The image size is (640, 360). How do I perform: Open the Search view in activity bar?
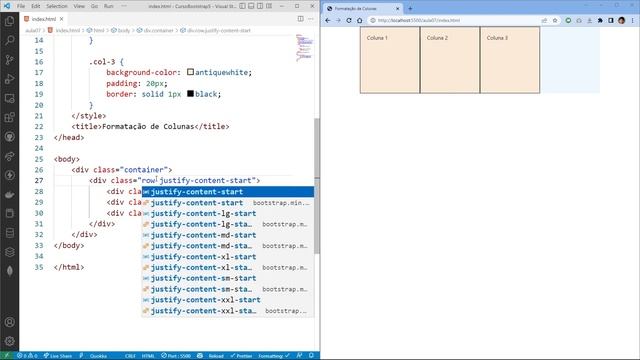point(9,40)
